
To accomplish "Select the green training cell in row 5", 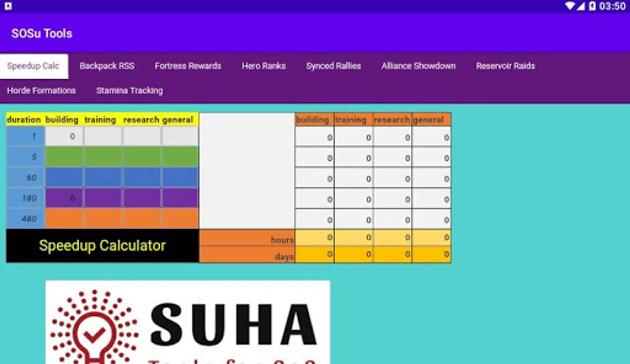I will pos(103,157).
